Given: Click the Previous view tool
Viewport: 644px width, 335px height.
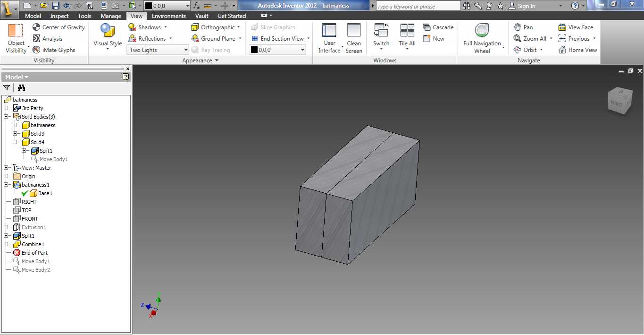Looking at the screenshot, I should coord(574,38).
